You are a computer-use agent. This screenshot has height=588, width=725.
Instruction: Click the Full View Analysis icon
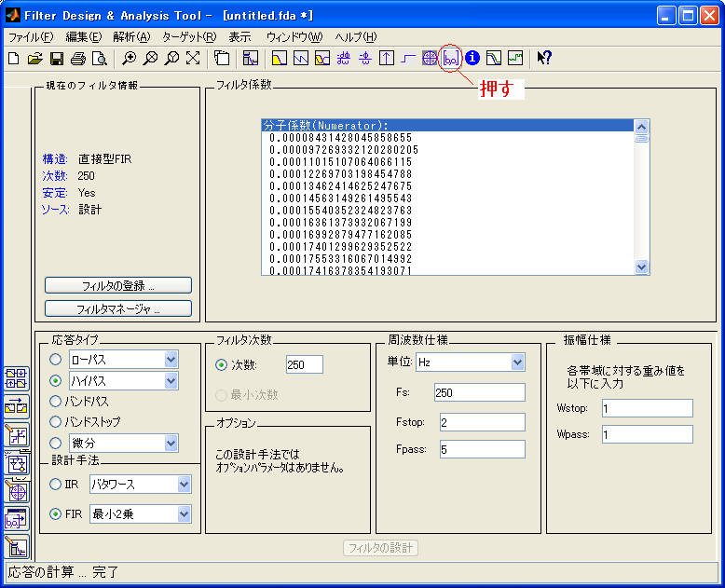click(222, 59)
